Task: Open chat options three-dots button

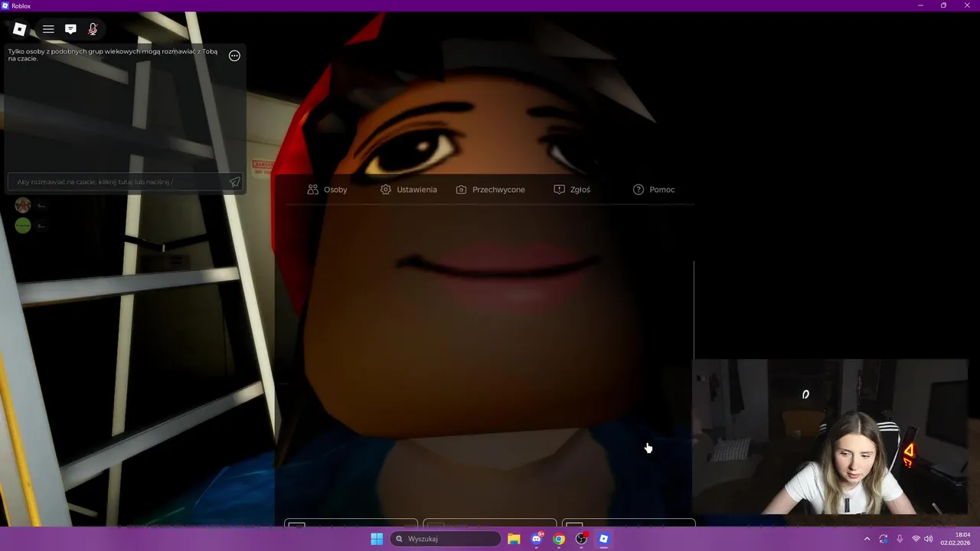Action: pyautogui.click(x=234, y=56)
